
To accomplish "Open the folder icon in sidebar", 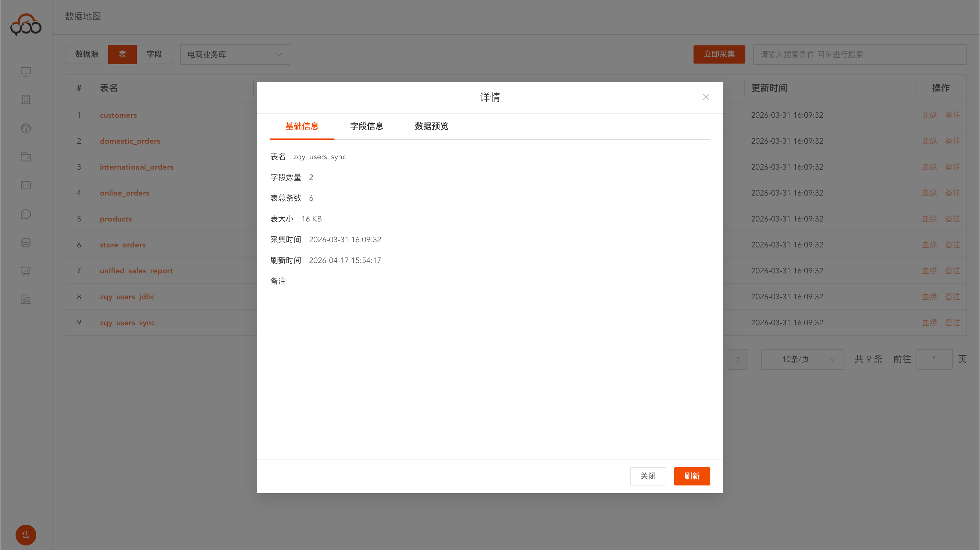I will [x=26, y=156].
